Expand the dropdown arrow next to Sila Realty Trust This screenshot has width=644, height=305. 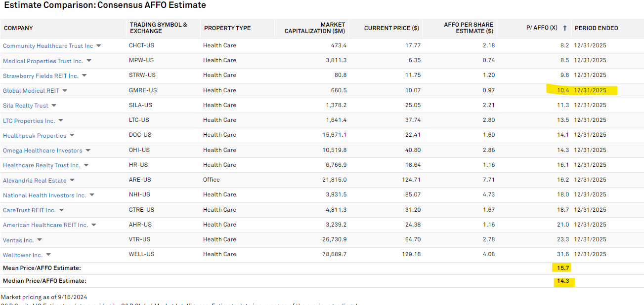click(x=54, y=106)
